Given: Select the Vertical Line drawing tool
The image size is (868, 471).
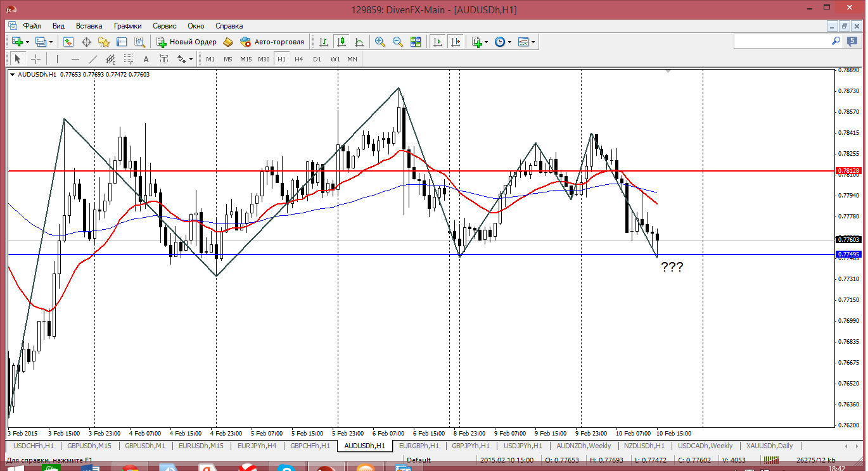Looking at the screenshot, I should [x=58, y=59].
